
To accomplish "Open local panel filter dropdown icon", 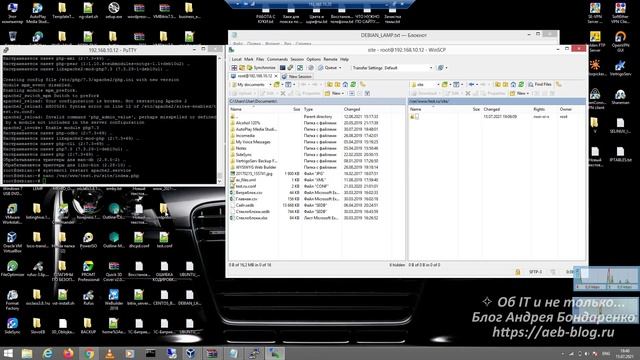I will click(290, 84).
